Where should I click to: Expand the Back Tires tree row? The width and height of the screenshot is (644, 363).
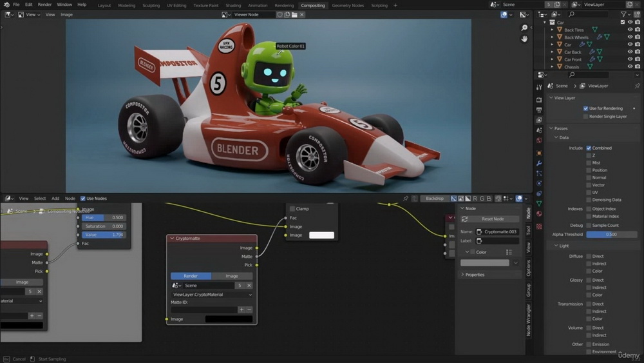coord(552,30)
